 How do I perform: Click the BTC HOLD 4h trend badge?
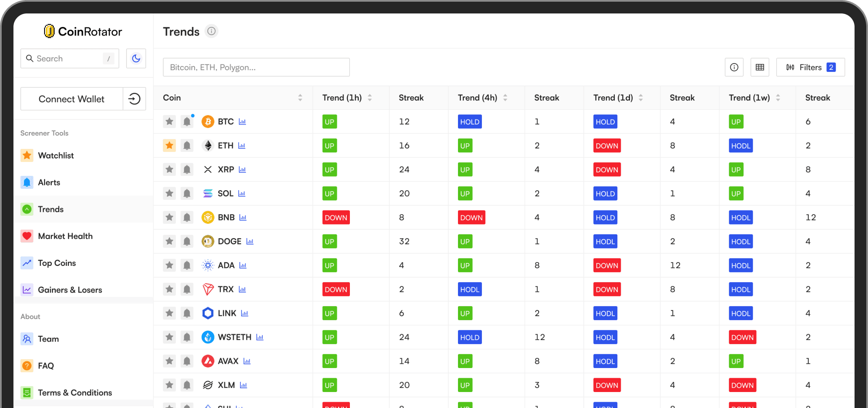click(x=470, y=122)
